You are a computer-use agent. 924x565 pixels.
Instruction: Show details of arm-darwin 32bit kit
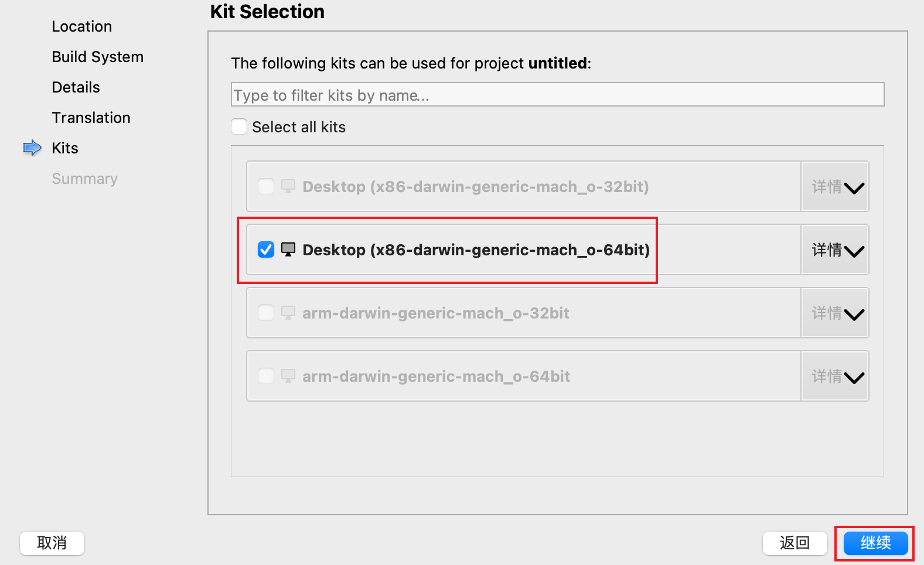click(836, 314)
